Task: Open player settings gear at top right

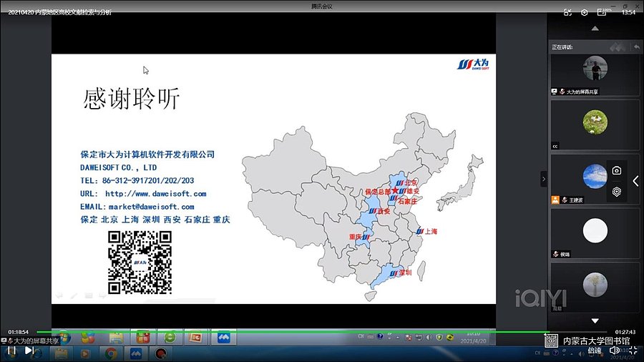Action: [x=585, y=12]
